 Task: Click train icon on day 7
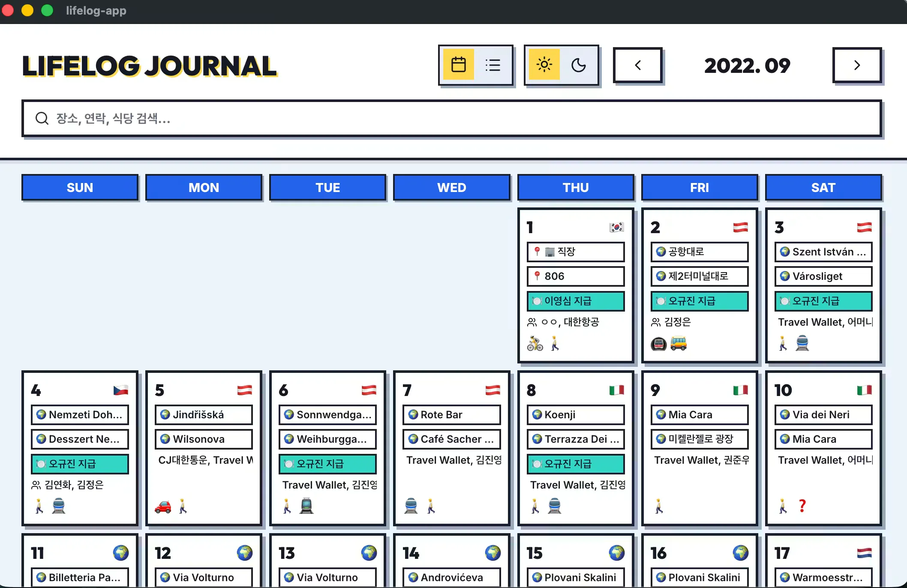411,506
